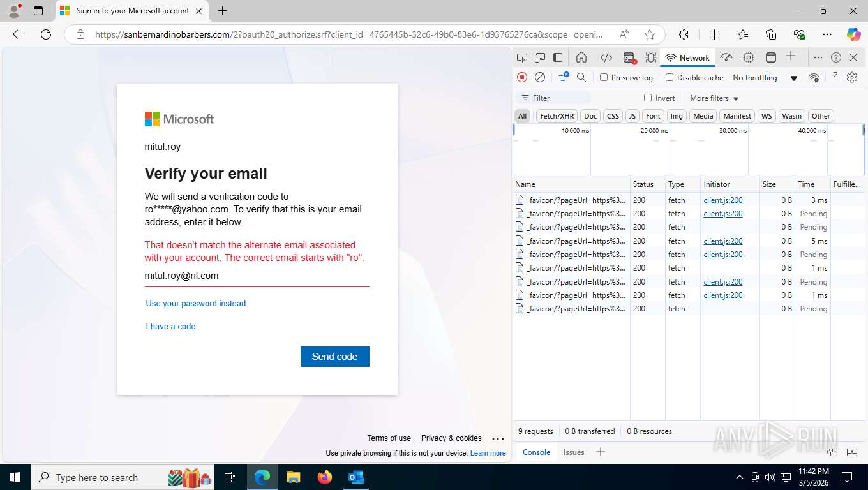Select the CSS filter chip
The height and width of the screenshot is (490, 868).
pyautogui.click(x=613, y=116)
